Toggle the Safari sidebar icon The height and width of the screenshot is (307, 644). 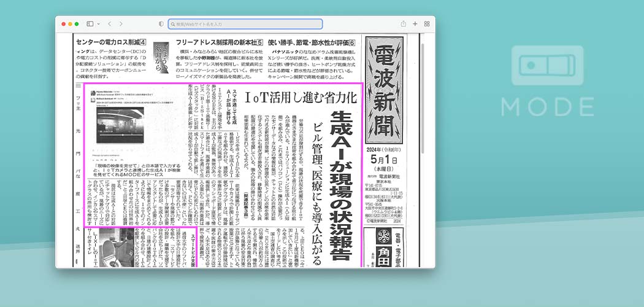(90, 24)
